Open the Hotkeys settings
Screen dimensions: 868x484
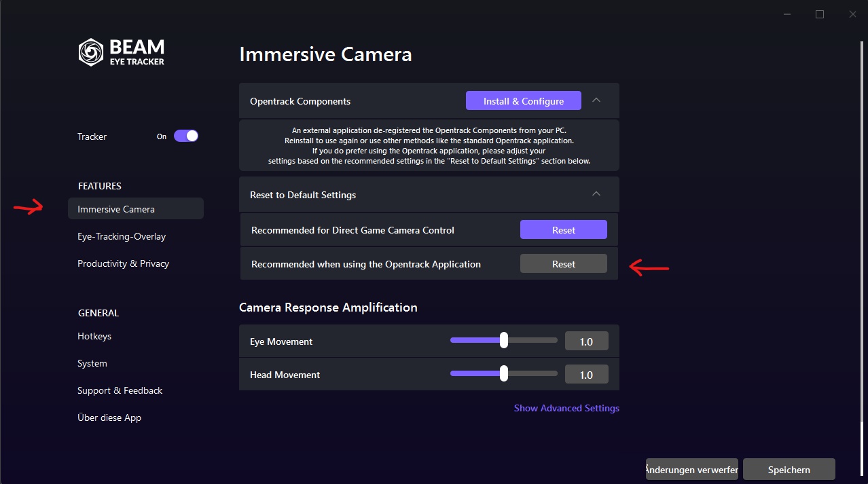point(94,336)
